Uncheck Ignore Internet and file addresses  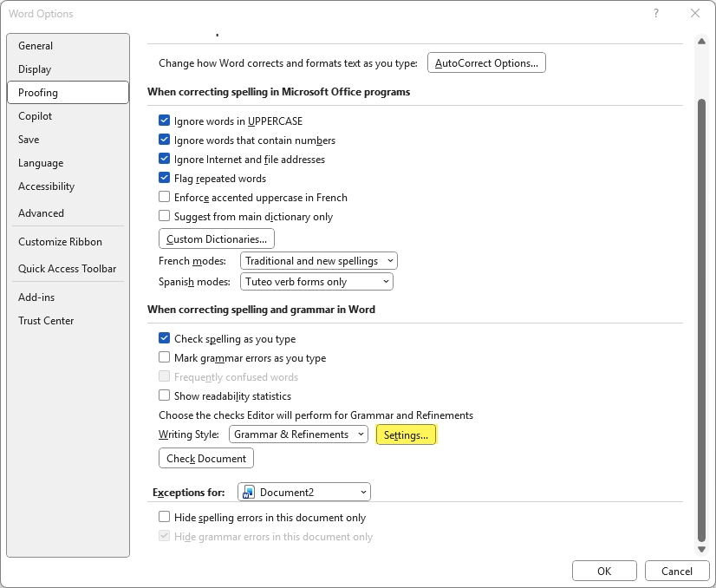pos(164,159)
